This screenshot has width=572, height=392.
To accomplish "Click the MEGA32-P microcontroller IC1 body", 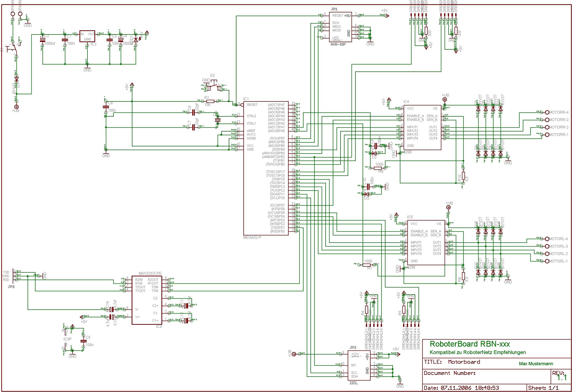I will [265, 168].
